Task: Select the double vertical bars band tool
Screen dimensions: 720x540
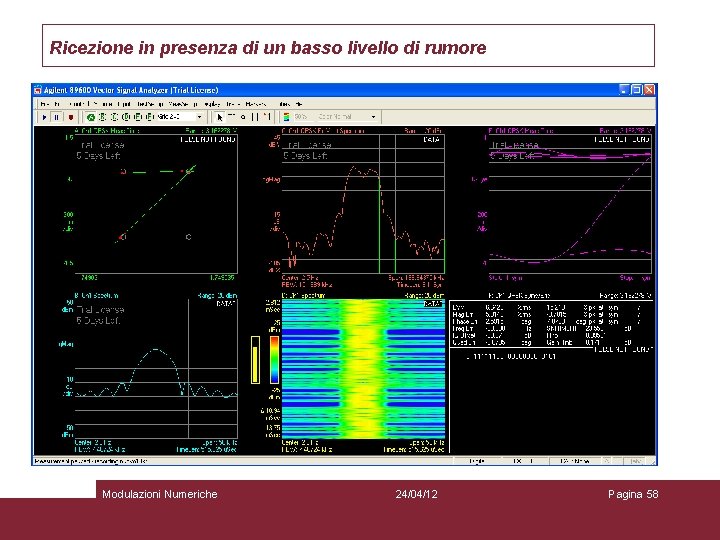Action: click(x=255, y=117)
